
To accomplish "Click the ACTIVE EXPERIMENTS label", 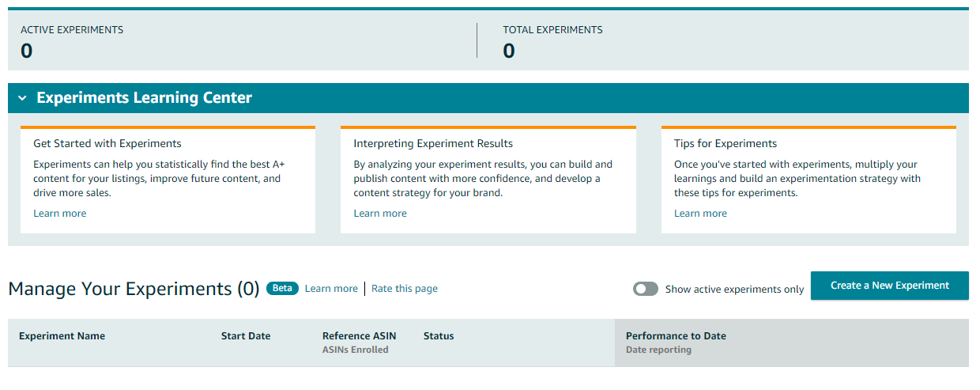I will pyautogui.click(x=72, y=30).
